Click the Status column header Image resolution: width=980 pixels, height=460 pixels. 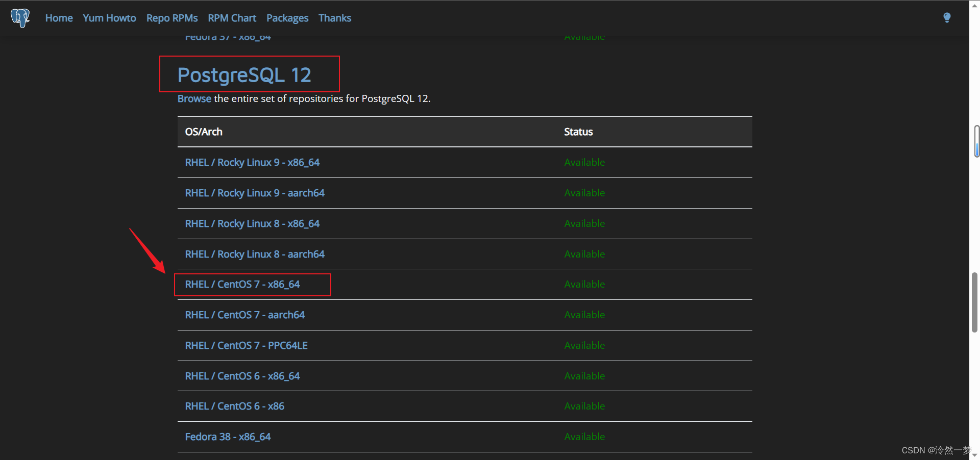(x=578, y=132)
